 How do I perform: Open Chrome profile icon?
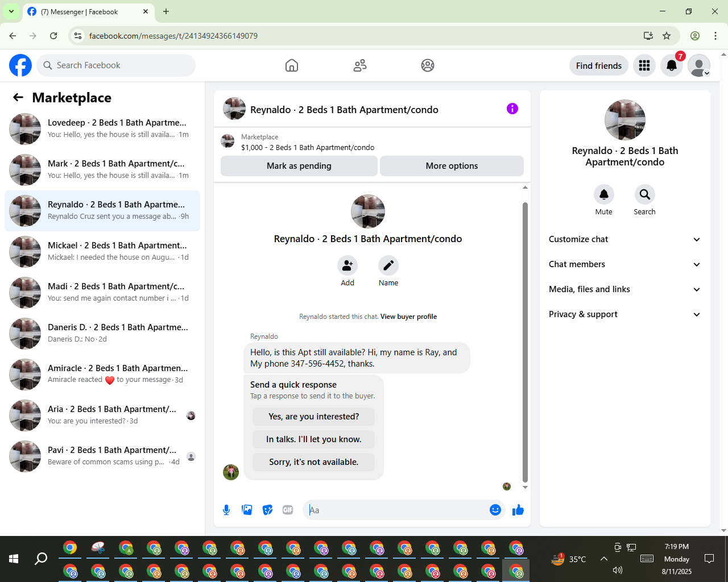click(x=695, y=36)
